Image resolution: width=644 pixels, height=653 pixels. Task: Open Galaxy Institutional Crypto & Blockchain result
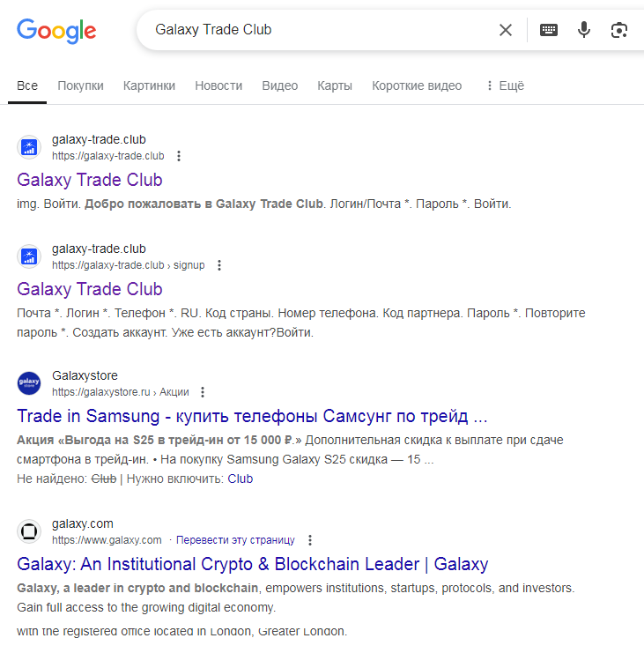(x=252, y=564)
